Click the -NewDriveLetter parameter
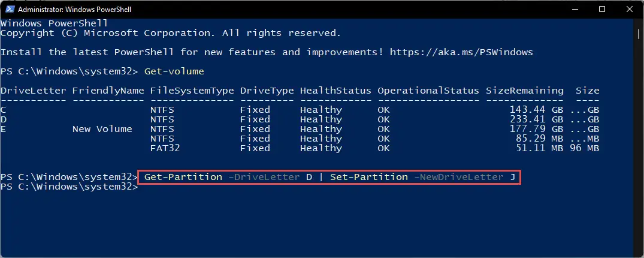The height and width of the screenshot is (258, 644). pos(459,177)
